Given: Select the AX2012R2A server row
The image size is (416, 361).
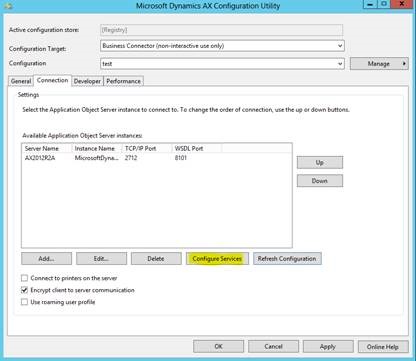Looking at the screenshot, I should (157, 158).
